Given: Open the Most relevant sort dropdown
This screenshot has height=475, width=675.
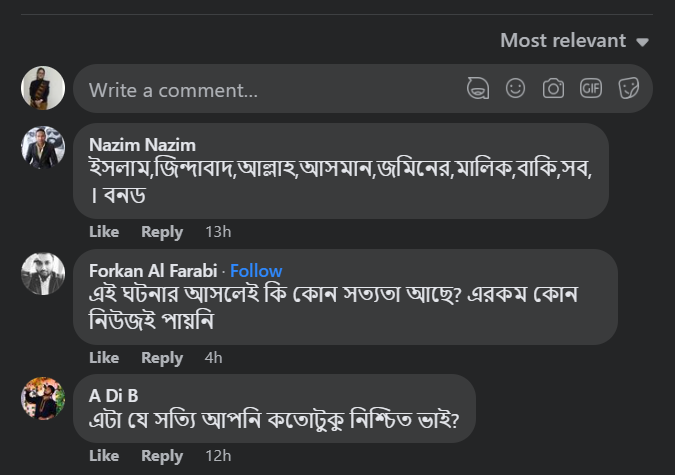Looking at the screenshot, I should coord(575,41).
